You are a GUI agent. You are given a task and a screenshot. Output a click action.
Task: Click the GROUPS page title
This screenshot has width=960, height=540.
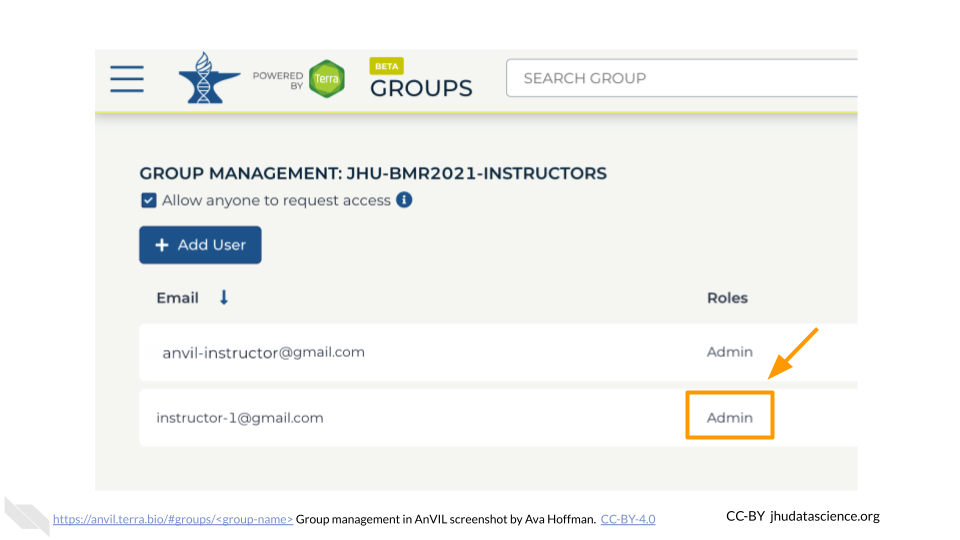coord(421,88)
